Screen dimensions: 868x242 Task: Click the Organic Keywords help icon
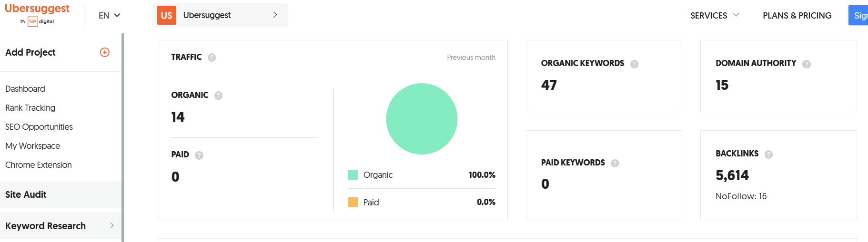(x=635, y=64)
